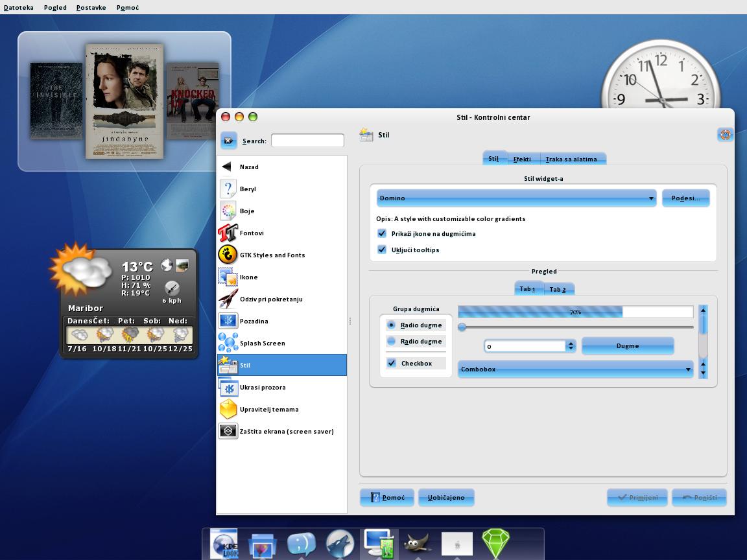
Task: Open the Boje color wheel icon
Action: click(x=228, y=211)
